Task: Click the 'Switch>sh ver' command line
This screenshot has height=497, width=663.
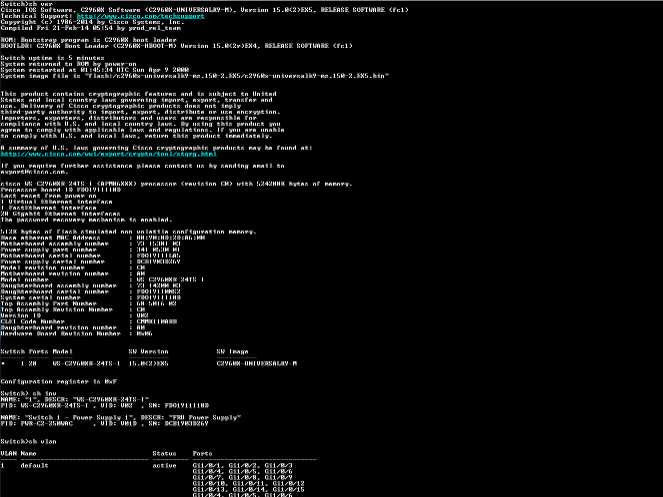Action: (27, 3)
